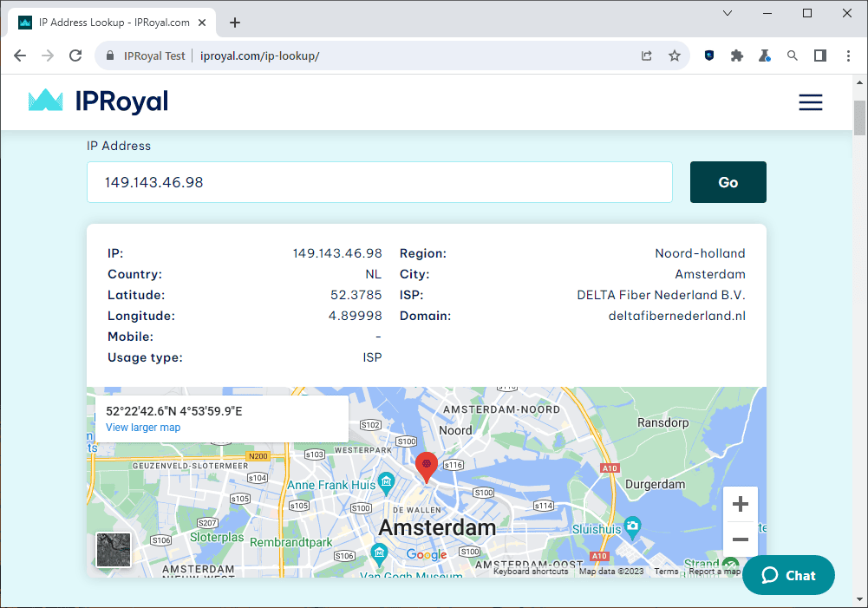Viewport: 868px width, 608px height.
Task: Click the Sluishuis camera marker
Action: tap(632, 526)
